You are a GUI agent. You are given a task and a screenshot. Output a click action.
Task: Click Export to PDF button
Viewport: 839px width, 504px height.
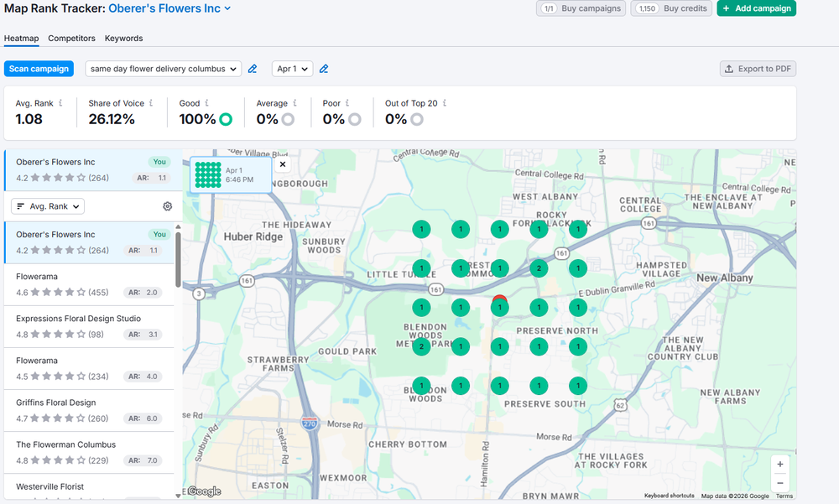click(x=758, y=69)
